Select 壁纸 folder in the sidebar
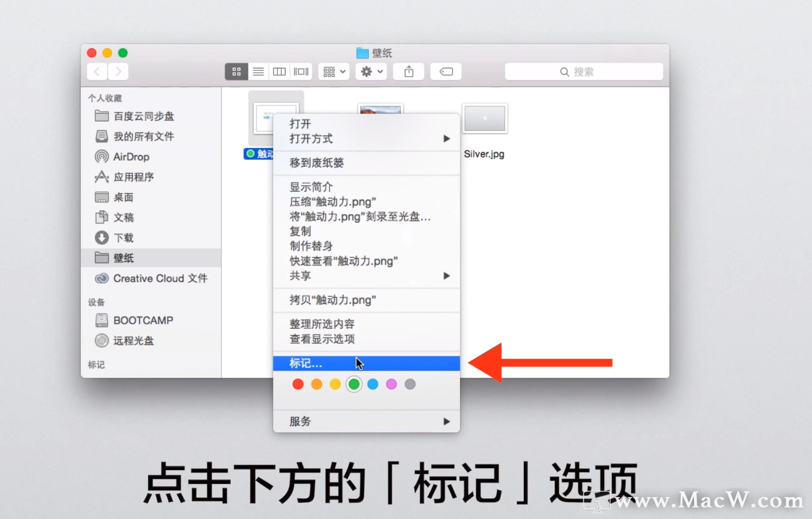 coord(151,258)
